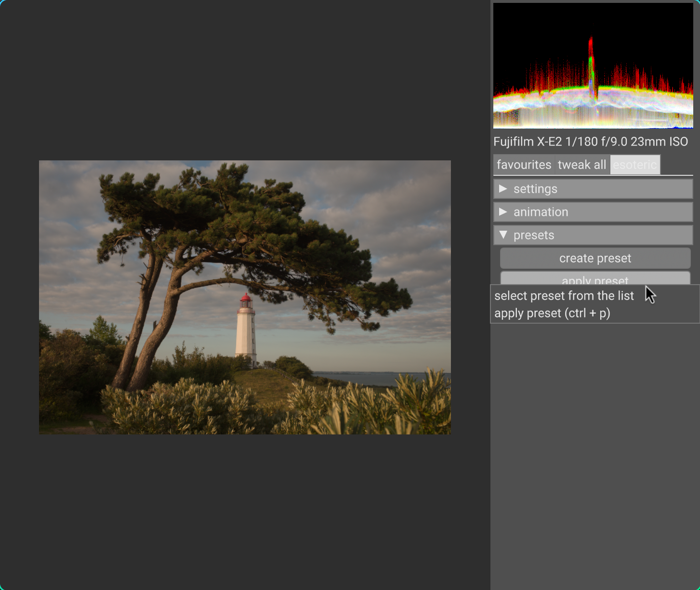This screenshot has width=700, height=590.
Task: Collapse the presets section header
Action: tap(593, 235)
